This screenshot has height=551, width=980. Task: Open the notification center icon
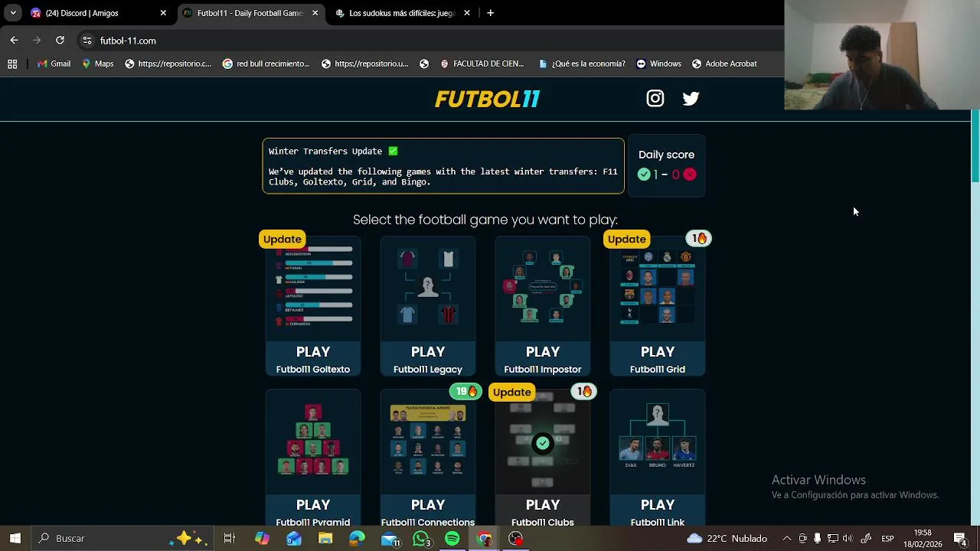click(960, 538)
